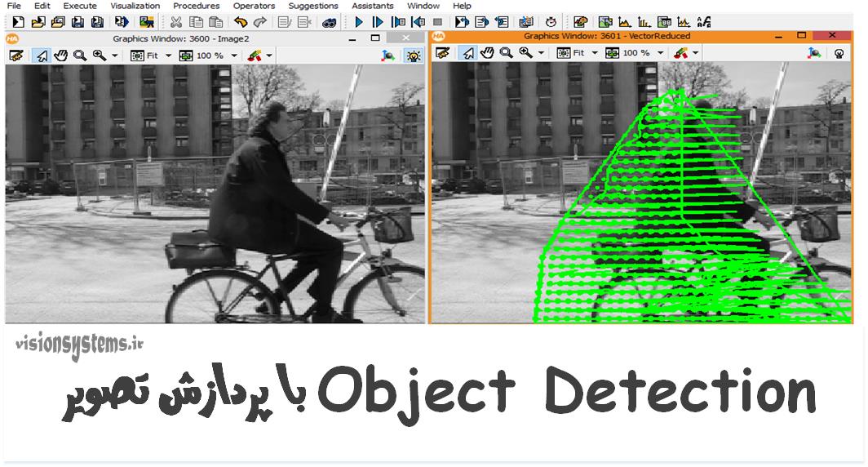Open the File menu
Image resolution: width=868 pixels, height=467 pixels.
(14, 6)
